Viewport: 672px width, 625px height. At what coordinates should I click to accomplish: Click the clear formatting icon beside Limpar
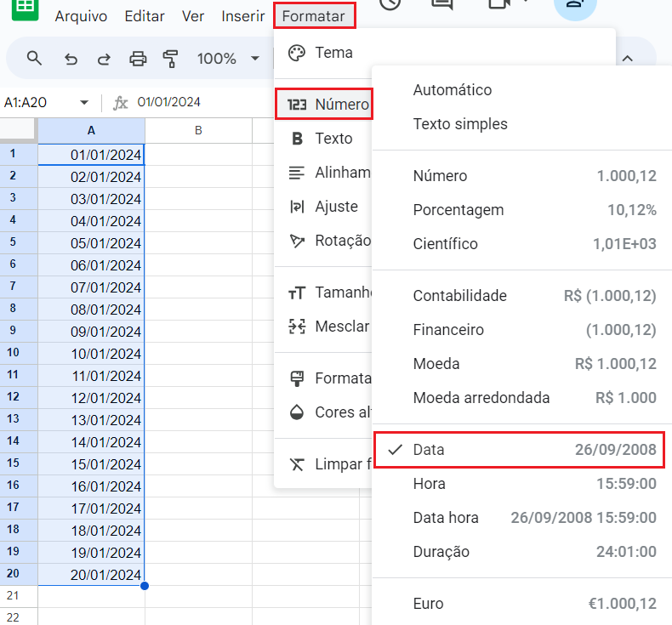297,464
